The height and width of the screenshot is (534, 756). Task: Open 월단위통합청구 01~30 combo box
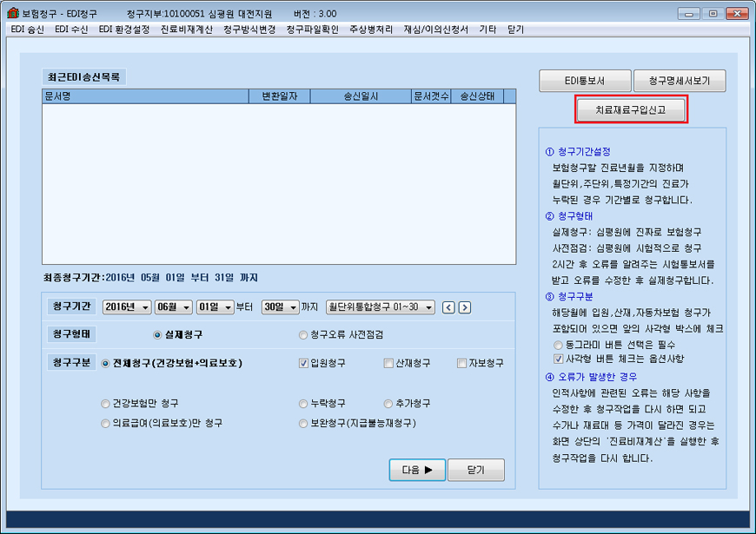click(x=380, y=307)
